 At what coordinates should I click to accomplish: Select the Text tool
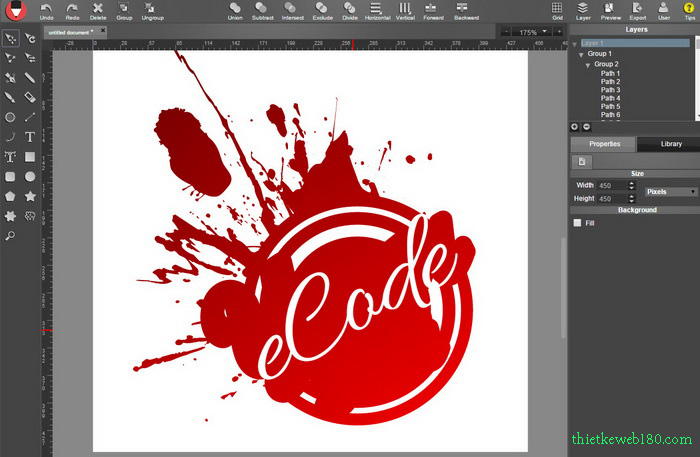(x=30, y=137)
